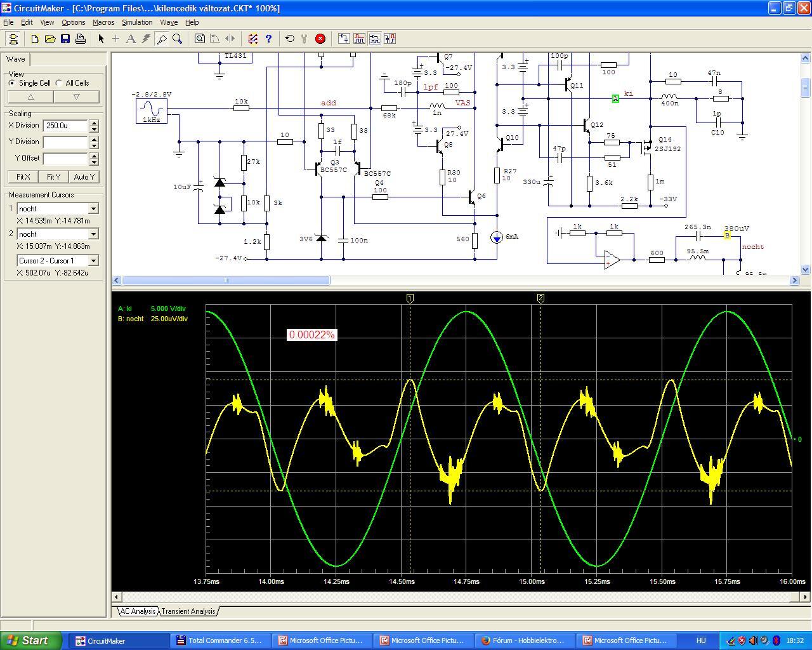Create a new circuit file
The width and height of the screenshot is (812, 650).
35,39
